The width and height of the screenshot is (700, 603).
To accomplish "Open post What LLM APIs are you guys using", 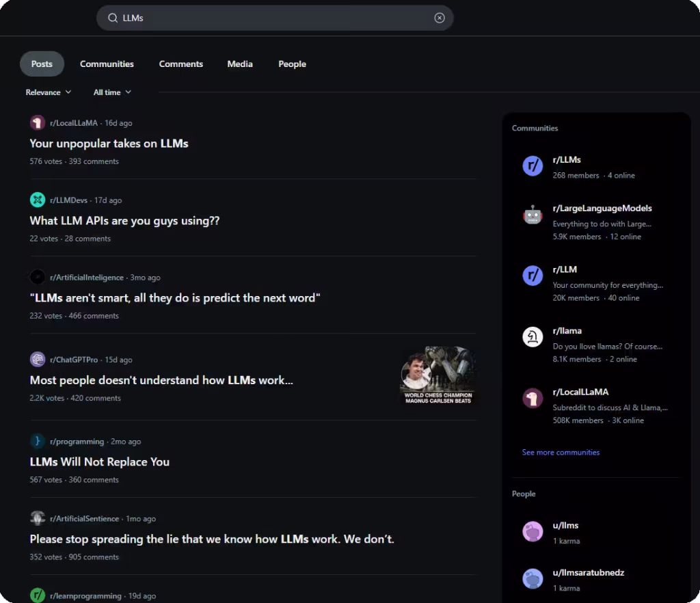I will 124,221.
